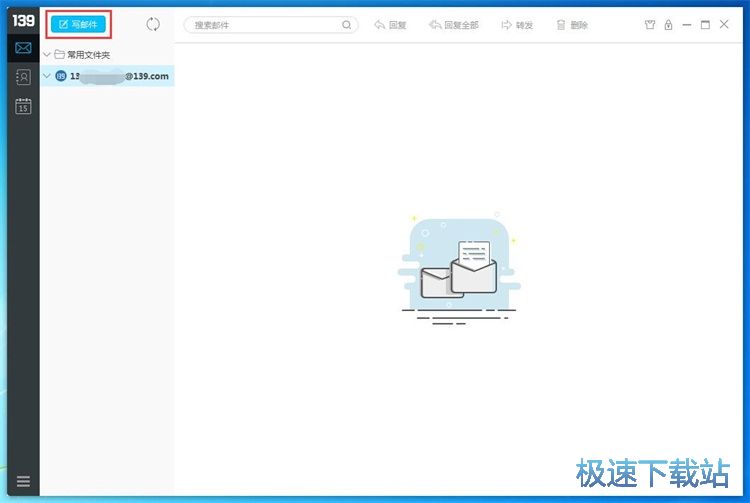The height and width of the screenshot is (503, 750).
Task: Open the skin theme shirt icon
Action: click(x=650, y=25)
